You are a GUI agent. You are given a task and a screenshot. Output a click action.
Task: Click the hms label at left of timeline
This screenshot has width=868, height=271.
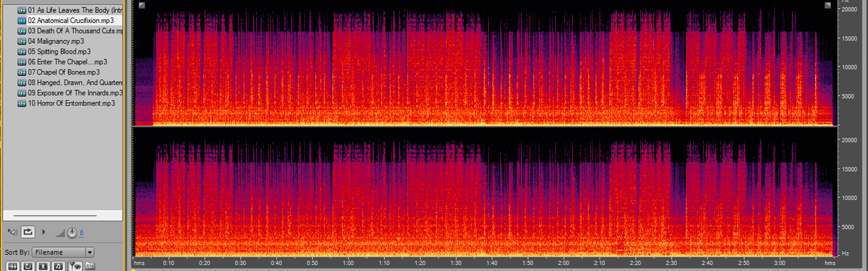[x=139, y=263]
